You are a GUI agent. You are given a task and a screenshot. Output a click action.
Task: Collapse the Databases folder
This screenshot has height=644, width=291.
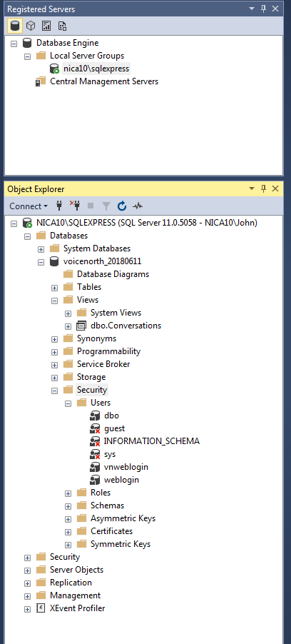click(x=28, y=236)
